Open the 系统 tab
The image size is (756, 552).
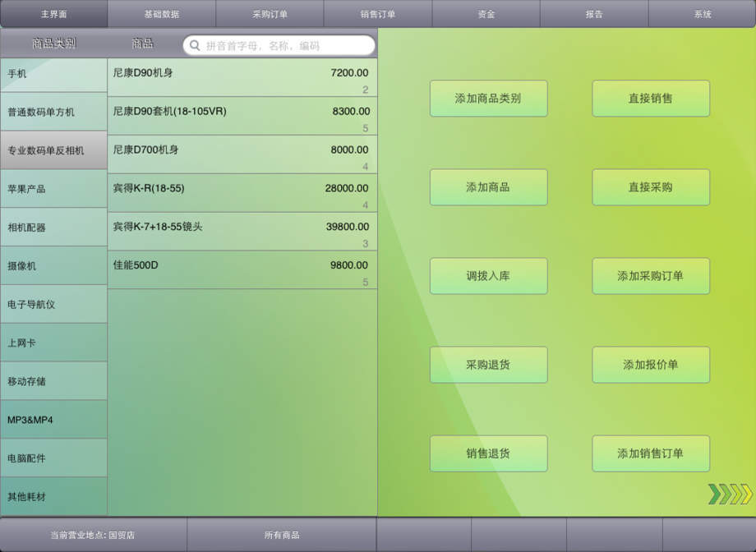pyautogui.click(x=703, y=14)
